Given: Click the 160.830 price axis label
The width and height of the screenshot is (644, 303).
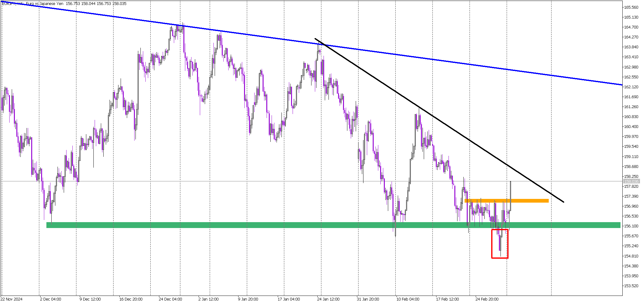Looking at the screenshot, I should pos(631,116).
